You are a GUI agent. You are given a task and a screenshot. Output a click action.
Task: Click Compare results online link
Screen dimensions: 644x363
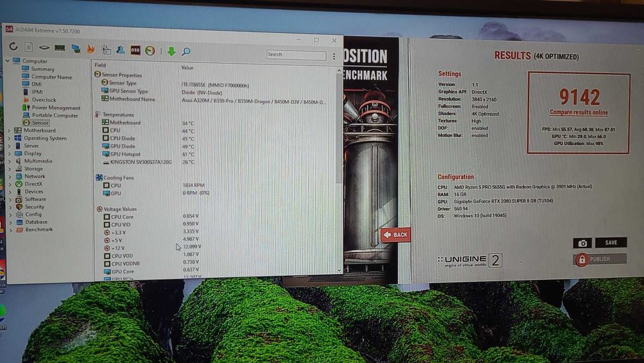click(x=579, y=112)
